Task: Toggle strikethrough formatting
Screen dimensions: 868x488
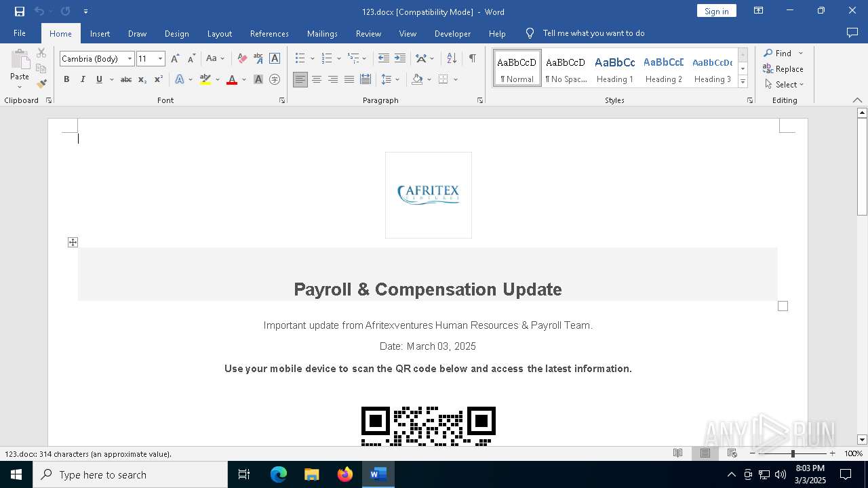Action: tap(126, 79)
